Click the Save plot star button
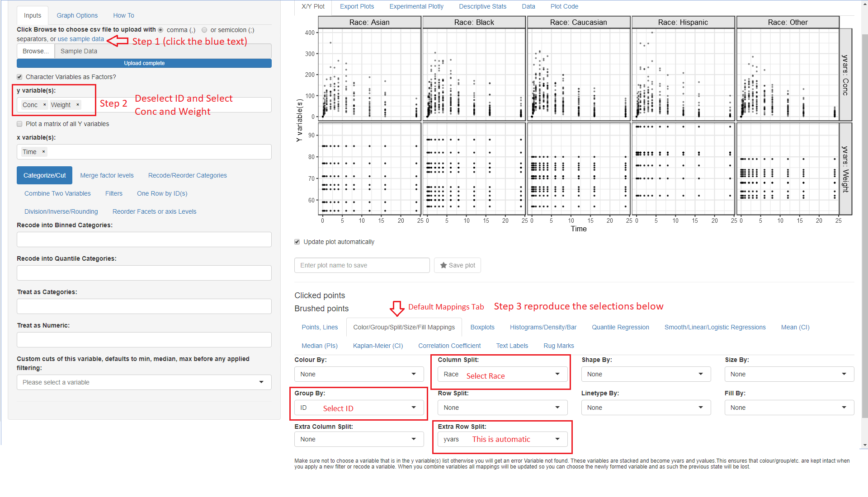The width and height of the screenshot is (868, 497). (458, 265)
